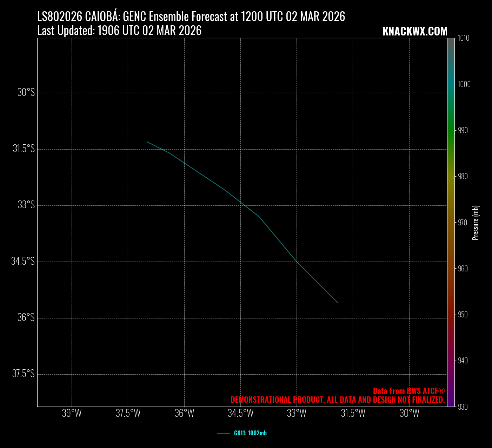Click the teal legend line sample
The image size is (492, 448).
pyautogui.click(x=223, y=433)
